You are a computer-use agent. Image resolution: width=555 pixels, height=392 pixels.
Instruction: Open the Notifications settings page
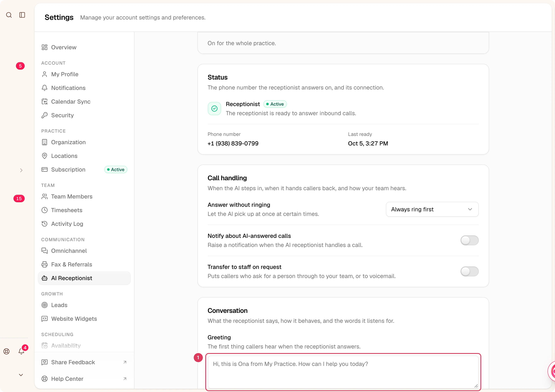coord(84,88)
